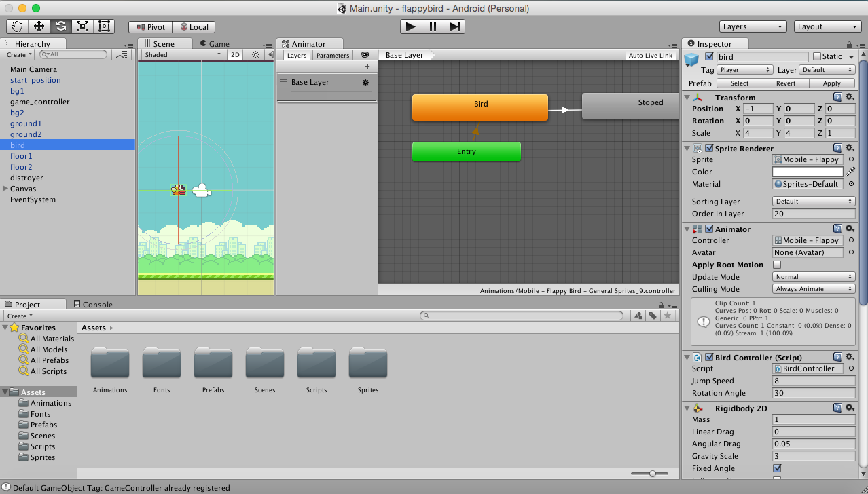Toggle scene lighting sun icon
The width and height of the screenshot is (868, 494).
pos(255,55)
